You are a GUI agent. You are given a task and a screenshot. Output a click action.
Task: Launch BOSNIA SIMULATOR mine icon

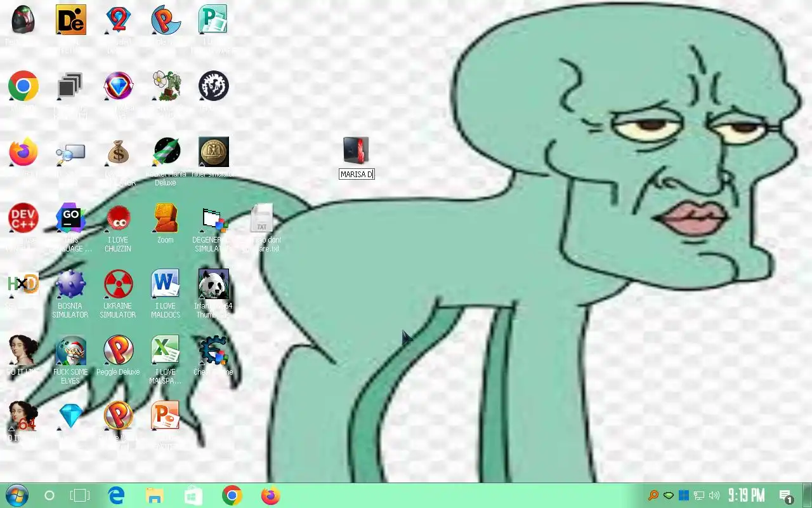pos(70,284)
